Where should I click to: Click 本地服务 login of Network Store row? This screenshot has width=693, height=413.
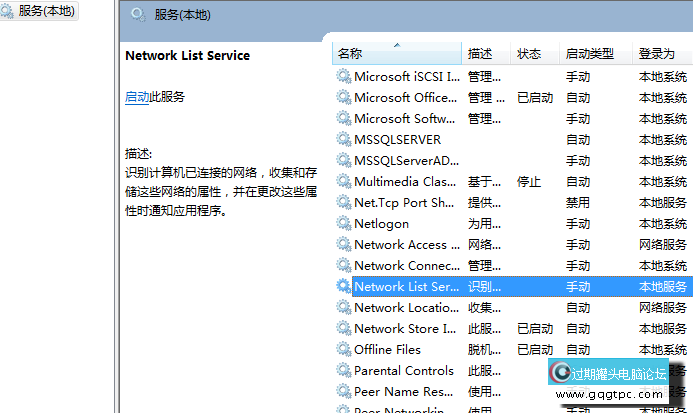(663, 329)
